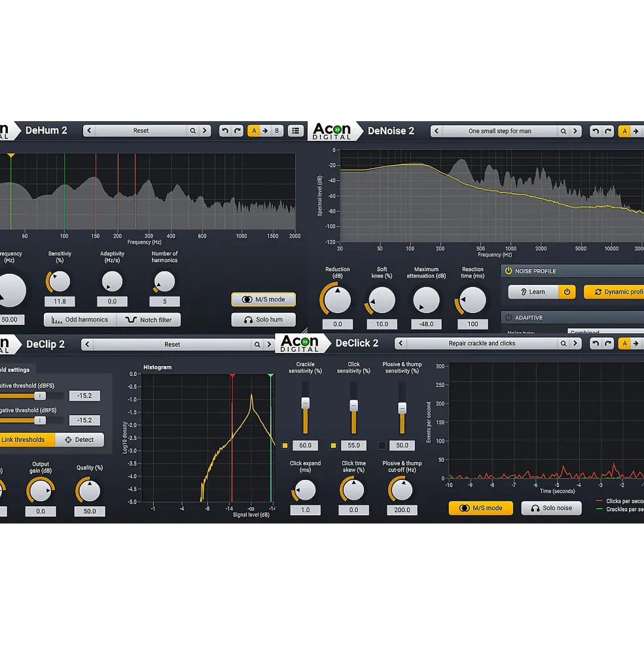Click the Number of harmonics knob
Screen dimensions: 644x645
click(x=164, y=282)
